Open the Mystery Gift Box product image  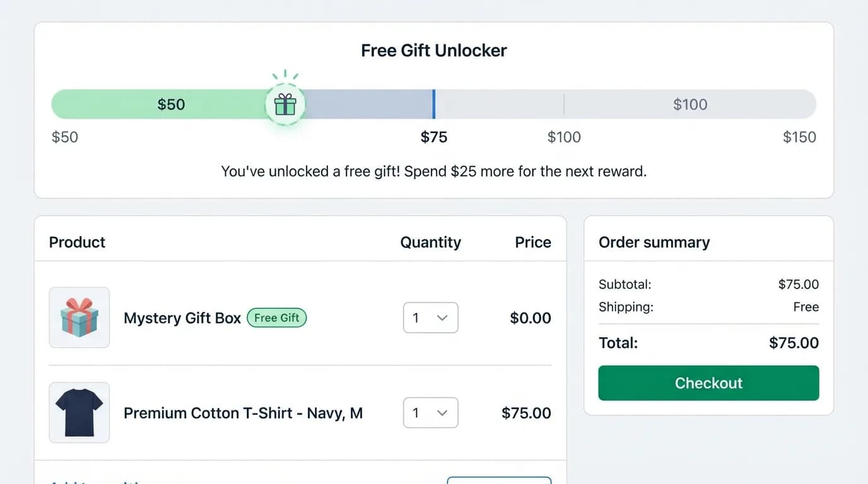click(x=79, y=318)
